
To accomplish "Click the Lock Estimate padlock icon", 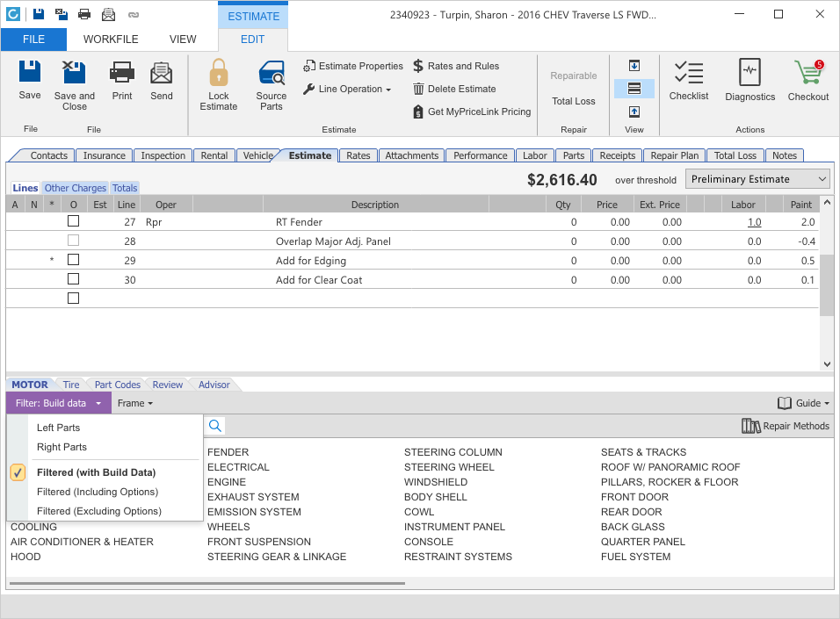I will (218, 74).
